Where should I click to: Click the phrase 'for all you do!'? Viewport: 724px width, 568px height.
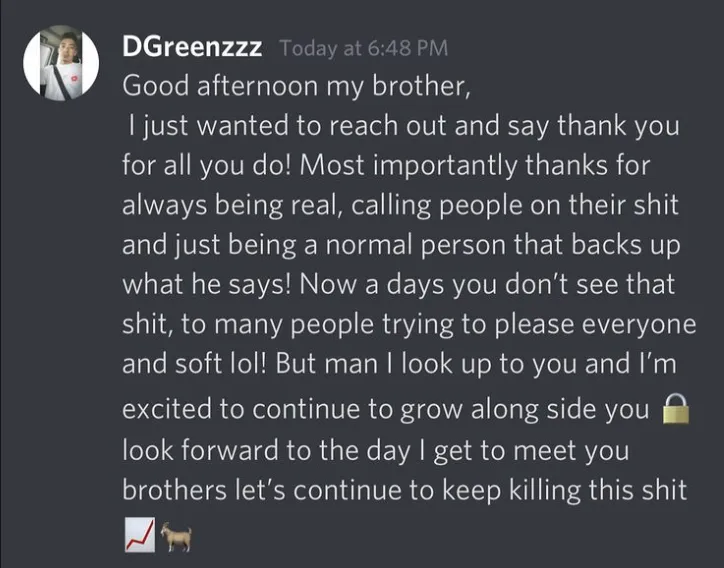[x=207, y=165]
